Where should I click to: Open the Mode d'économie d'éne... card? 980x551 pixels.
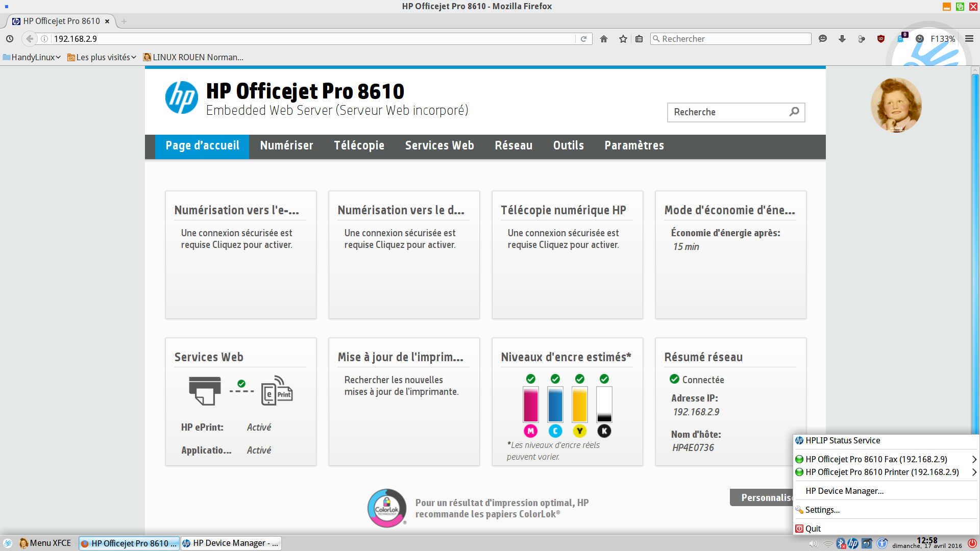730,255
